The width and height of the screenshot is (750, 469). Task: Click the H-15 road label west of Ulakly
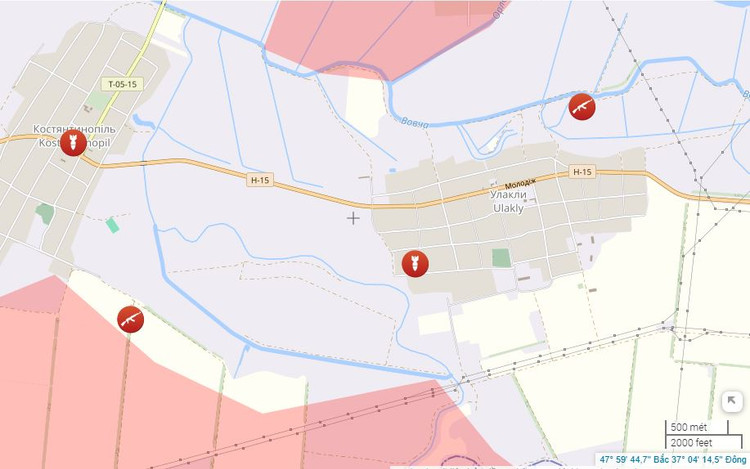click(260, 180)
